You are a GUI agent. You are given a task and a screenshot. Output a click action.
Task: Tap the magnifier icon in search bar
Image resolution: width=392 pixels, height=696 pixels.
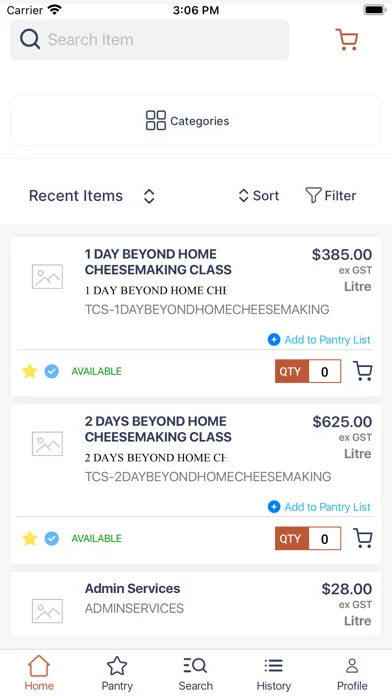pyautogui.click(x=30, y=40)
